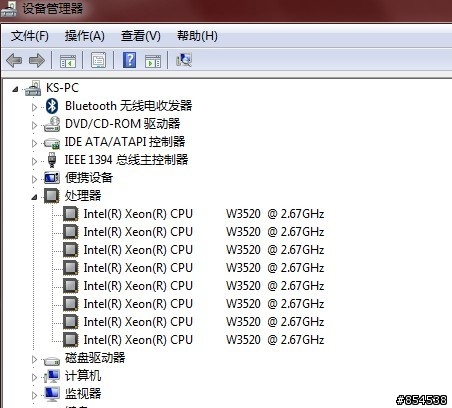The image size is (452, 408).
Task: Expand the 便携设备 node
Action: tap(34, 179)
